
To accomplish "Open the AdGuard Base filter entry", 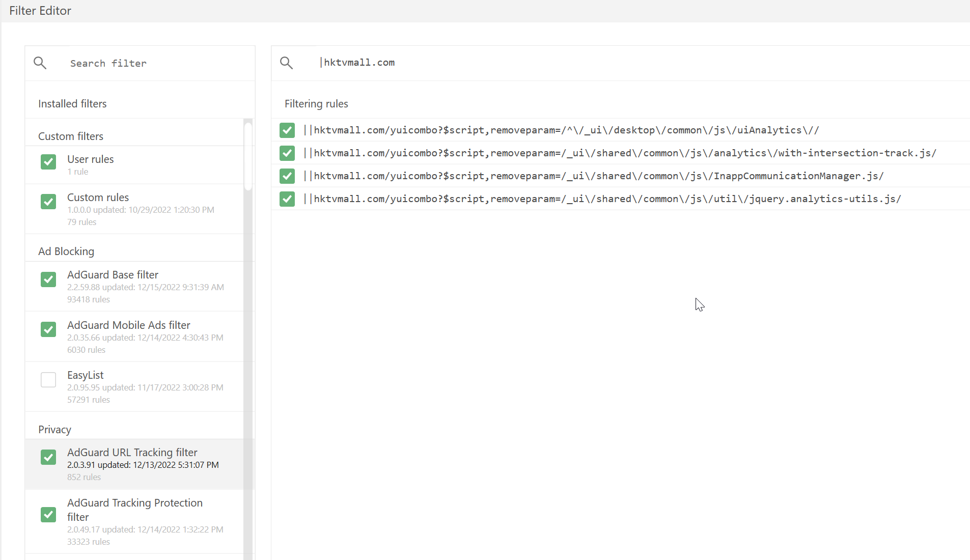I will pos(134,287).
